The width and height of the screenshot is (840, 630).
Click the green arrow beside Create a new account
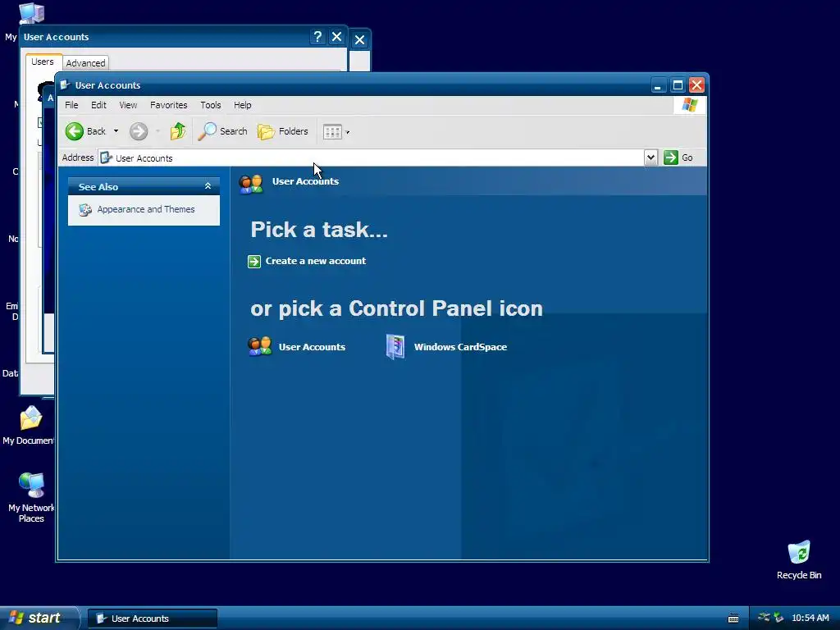coord(254,262)
